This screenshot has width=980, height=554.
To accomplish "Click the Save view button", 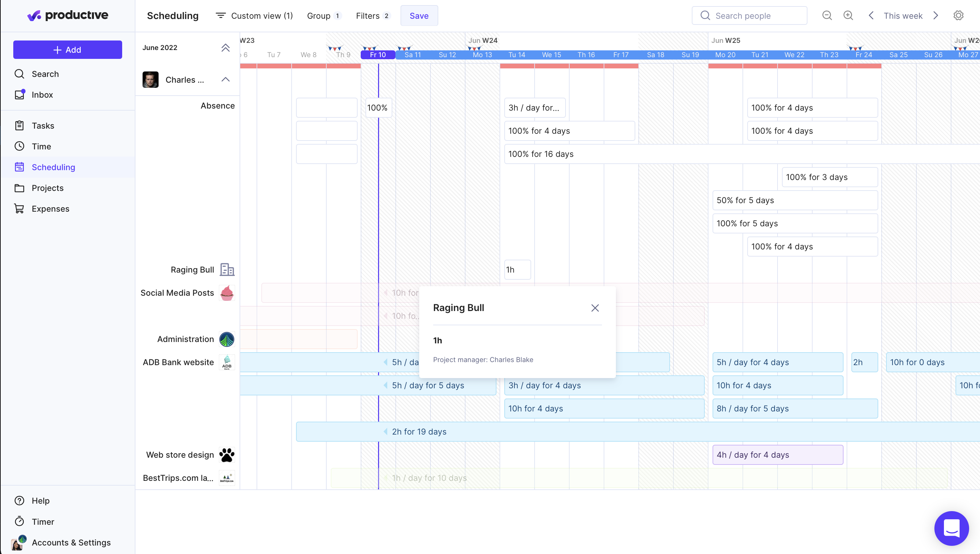I will (x=419, y=16).
